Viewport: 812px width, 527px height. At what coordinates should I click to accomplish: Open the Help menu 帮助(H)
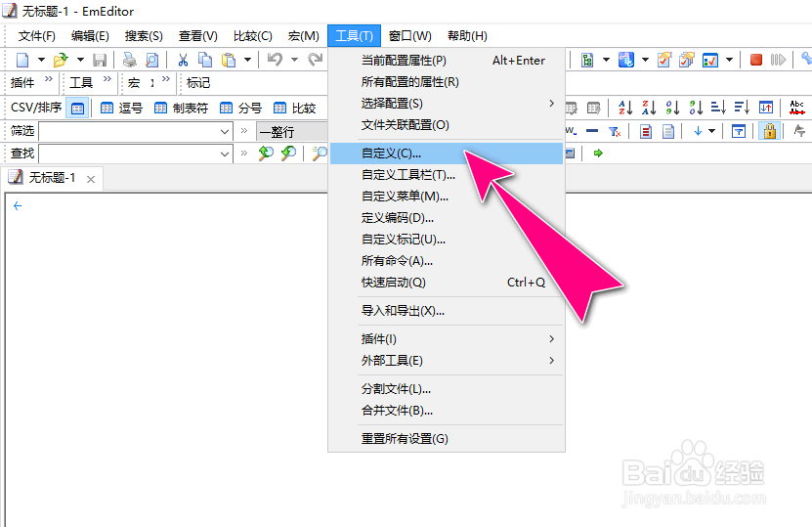point(467,36)
